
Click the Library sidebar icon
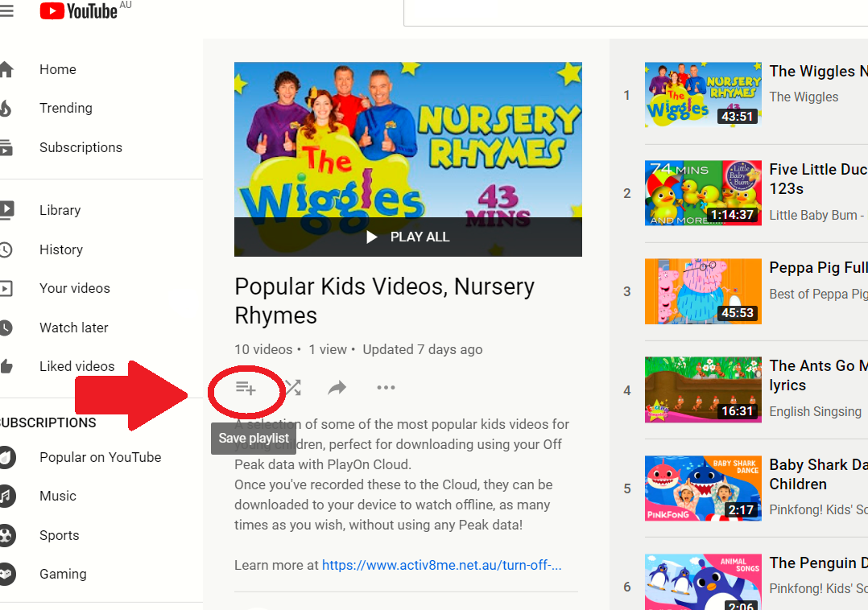[6, 209]
